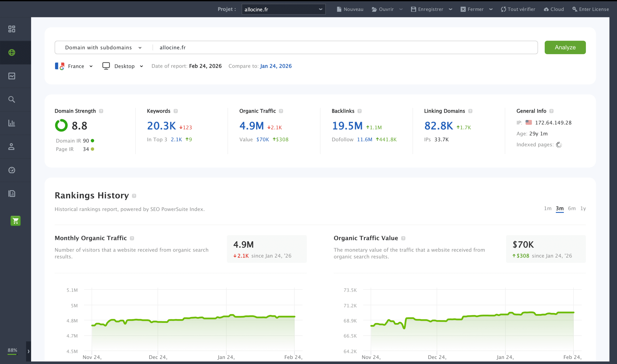The width and height of the screenshot is (617, 364).
Task: Select the 1m rankings history range
Action: pos(548,208)
